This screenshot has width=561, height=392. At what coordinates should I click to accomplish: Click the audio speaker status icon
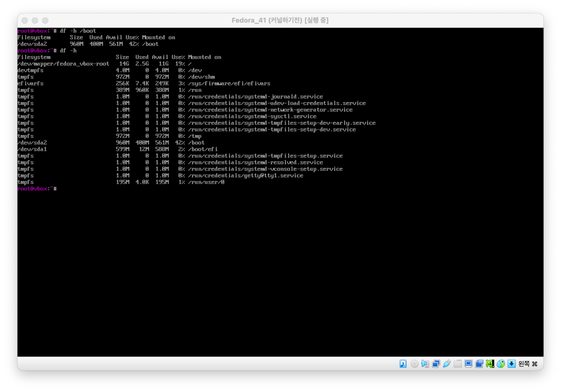[x=425, y=363]
